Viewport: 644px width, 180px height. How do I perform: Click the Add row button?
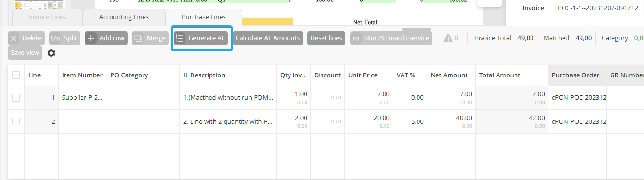click(x=106, y=38)
